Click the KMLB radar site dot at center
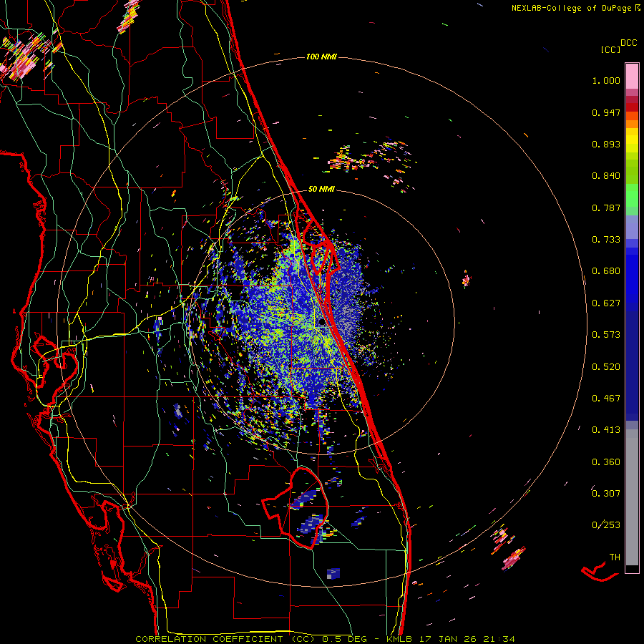 (x=321, y=323)
